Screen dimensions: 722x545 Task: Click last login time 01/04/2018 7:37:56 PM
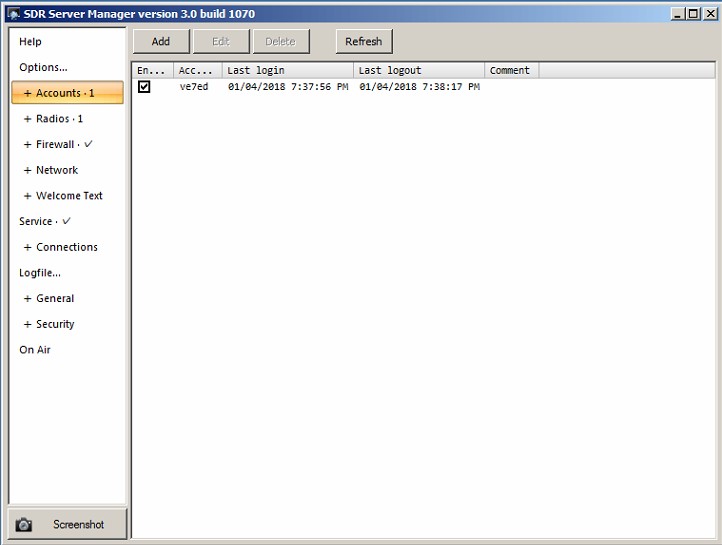point(288,87)
